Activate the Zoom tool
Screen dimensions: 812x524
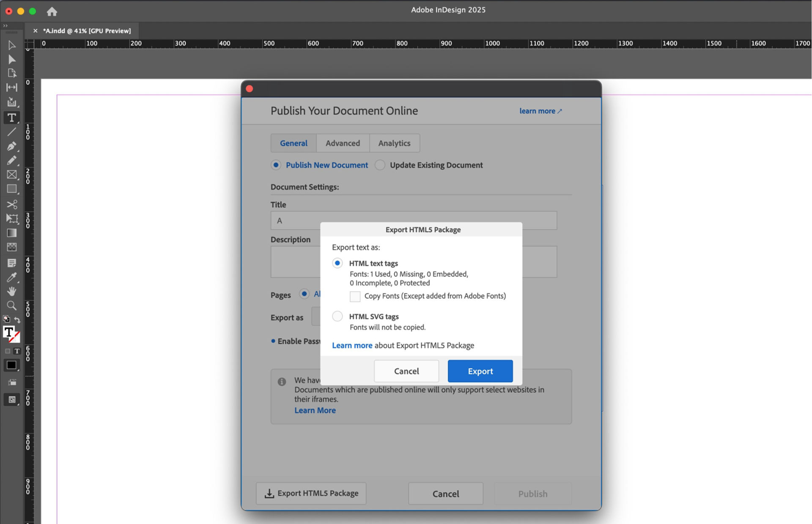pos(11,305)
